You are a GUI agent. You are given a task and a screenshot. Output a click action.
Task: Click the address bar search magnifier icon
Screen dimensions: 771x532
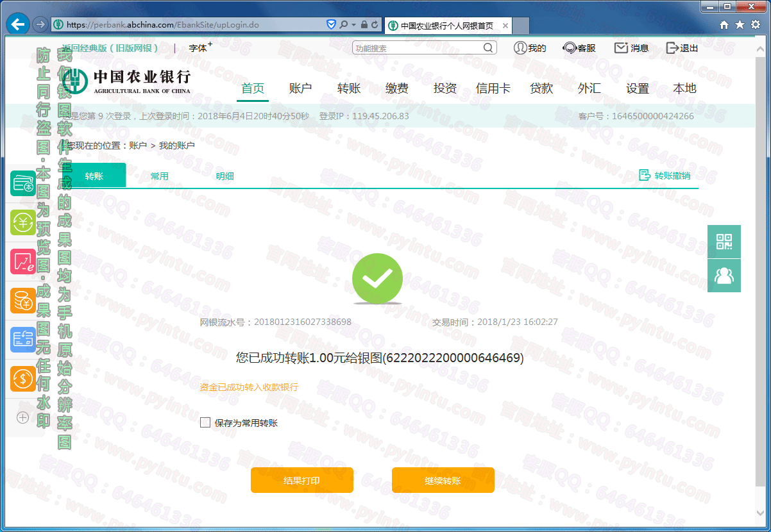coord(343,25)
